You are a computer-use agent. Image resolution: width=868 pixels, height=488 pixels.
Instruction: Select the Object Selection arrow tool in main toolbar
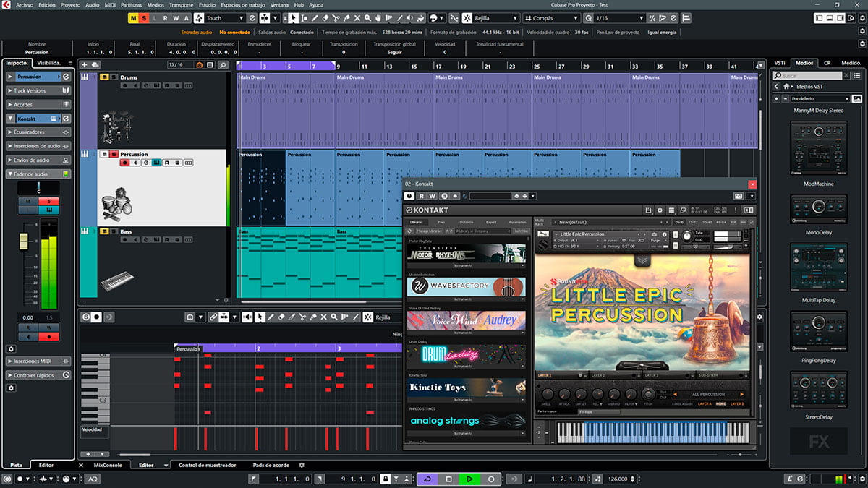(x=293, y=18)
